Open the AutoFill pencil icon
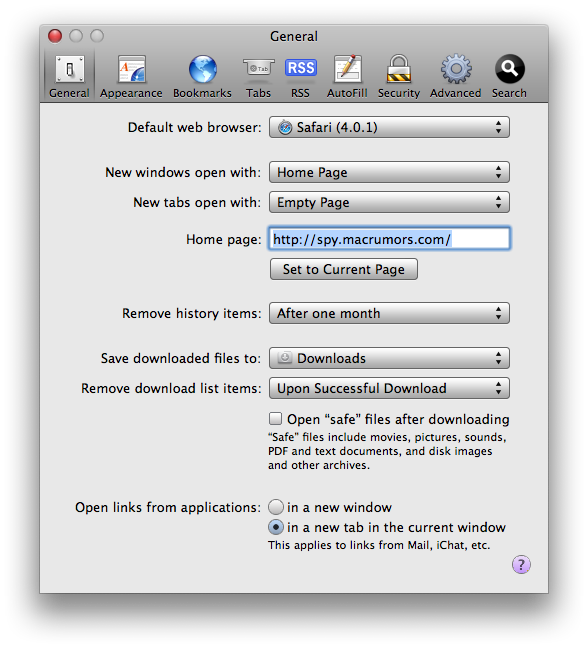This screenshot has height=648, width=588. tap(348, 69)
